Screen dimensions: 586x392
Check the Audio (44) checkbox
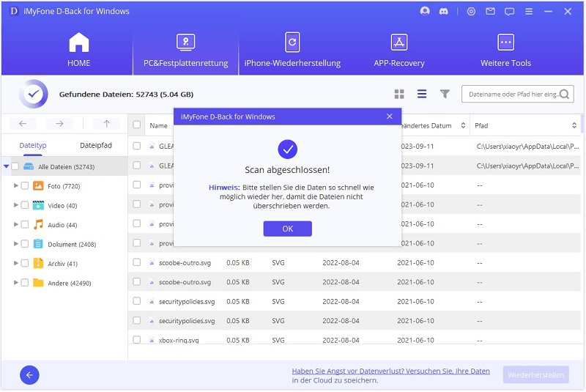[25, 225]
